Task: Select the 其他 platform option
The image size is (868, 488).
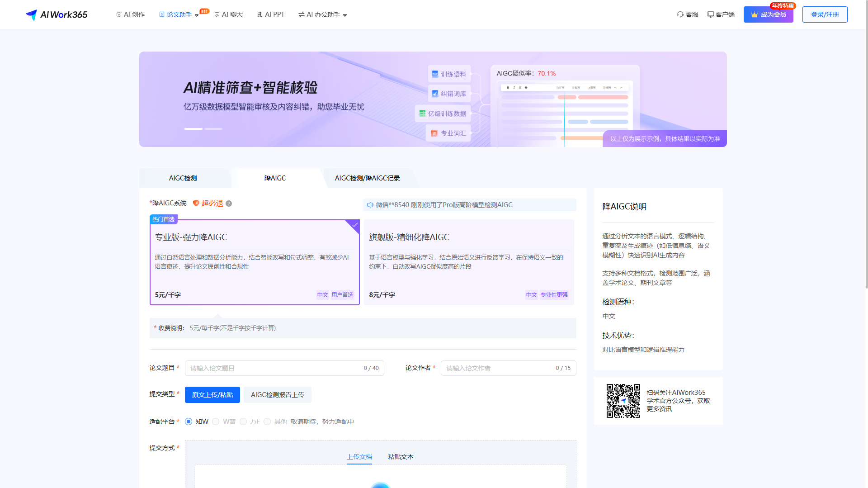Action: pyautogui.click(x=267, y=421)
